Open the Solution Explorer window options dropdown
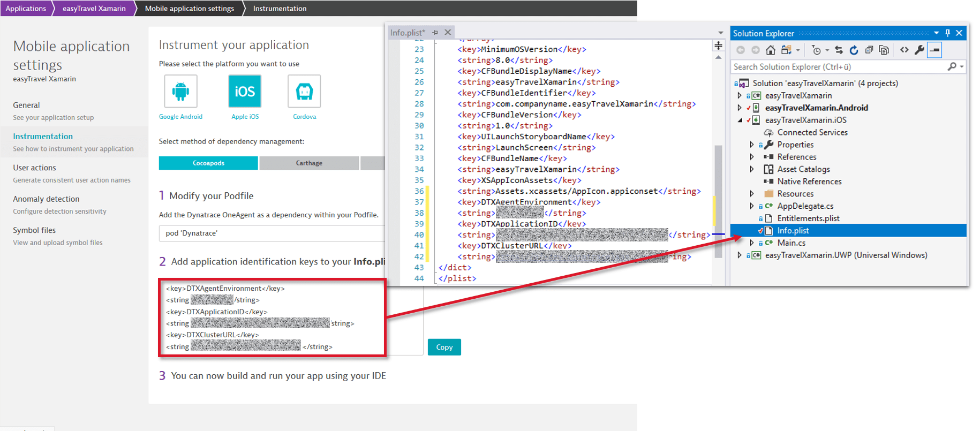The height and width of the screenshot is (431, 980). pyautogui.click(x=936, y=33)
